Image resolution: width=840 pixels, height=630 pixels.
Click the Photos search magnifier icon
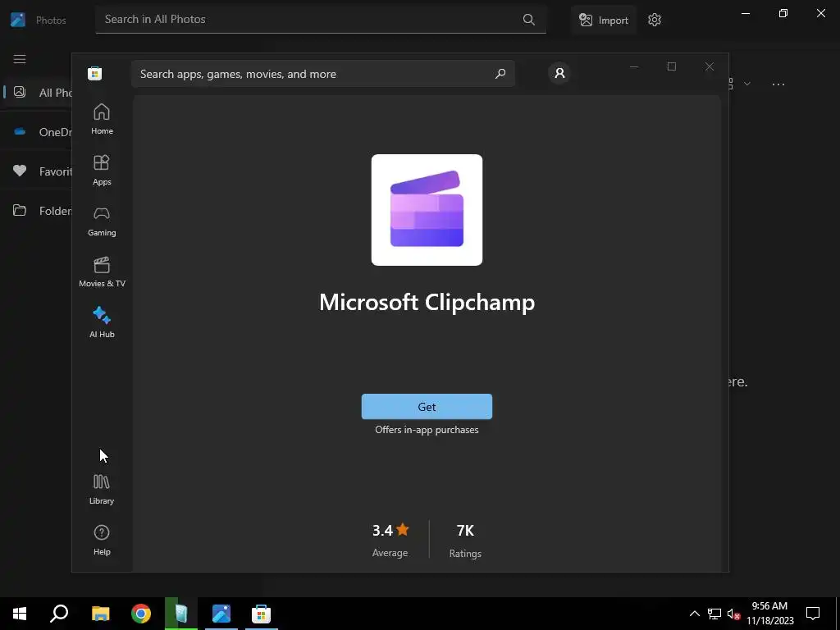(x=529, y=20)
